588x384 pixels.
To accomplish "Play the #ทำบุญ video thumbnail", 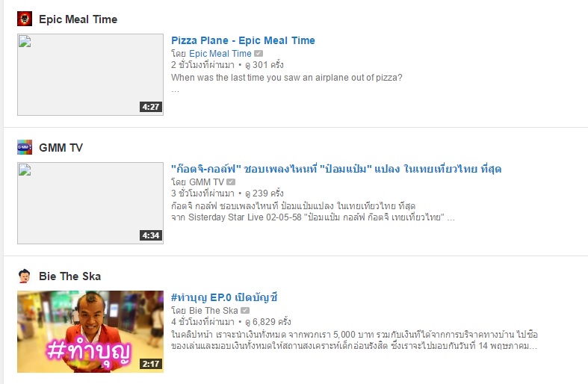I will (90, 332).
